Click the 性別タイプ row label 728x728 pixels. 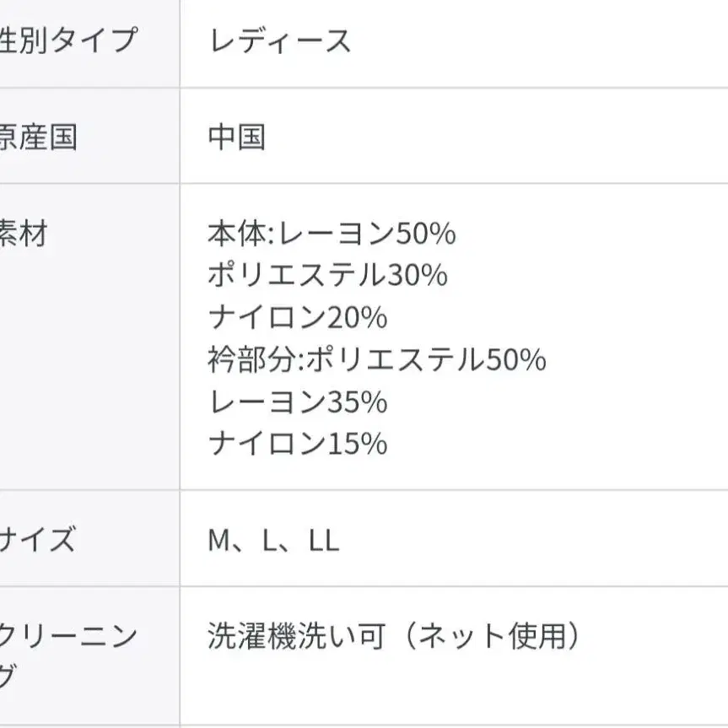67,40
